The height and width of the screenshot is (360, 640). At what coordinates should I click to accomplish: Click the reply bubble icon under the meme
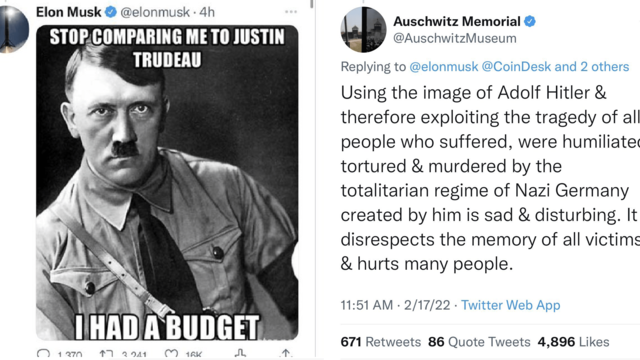[43, 353]
